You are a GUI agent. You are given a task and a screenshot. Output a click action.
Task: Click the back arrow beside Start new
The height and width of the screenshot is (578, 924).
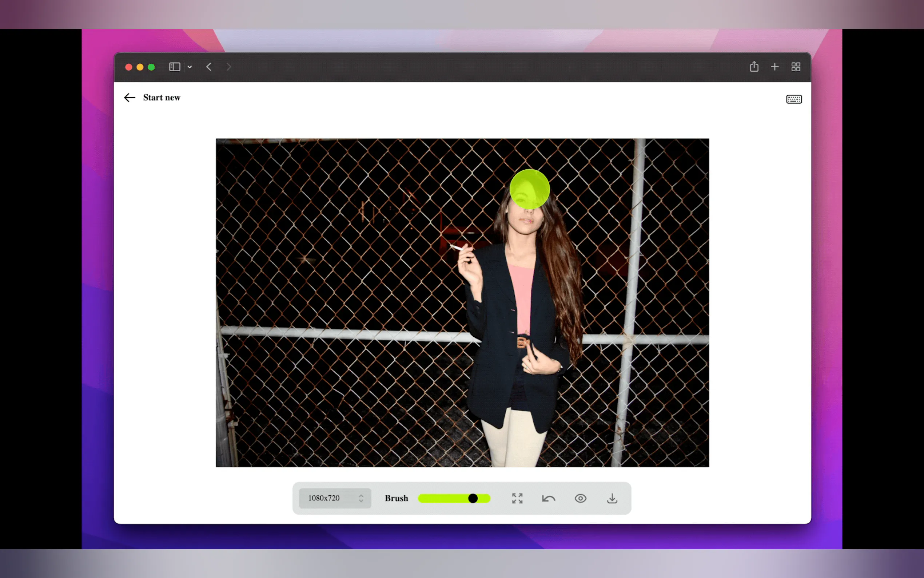130,98
